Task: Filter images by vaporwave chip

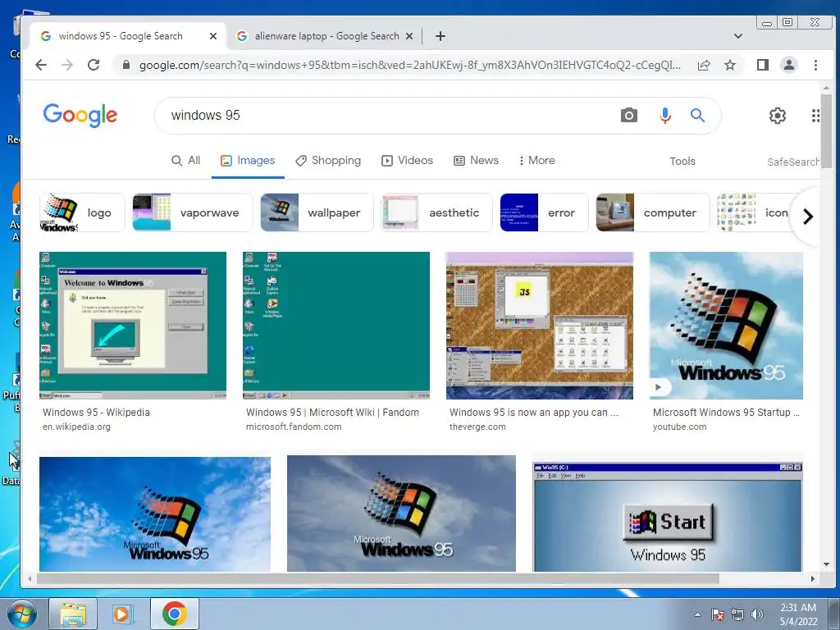Action: click(192, 212)
